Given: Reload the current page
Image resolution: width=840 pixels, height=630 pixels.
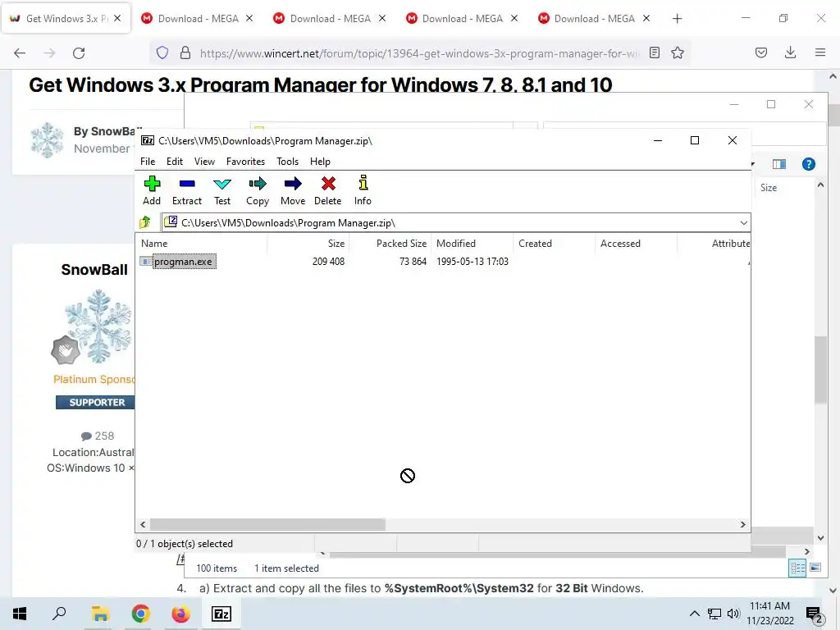Looking at the screenshot, I should pyautogui.click(x=79, y=53).
